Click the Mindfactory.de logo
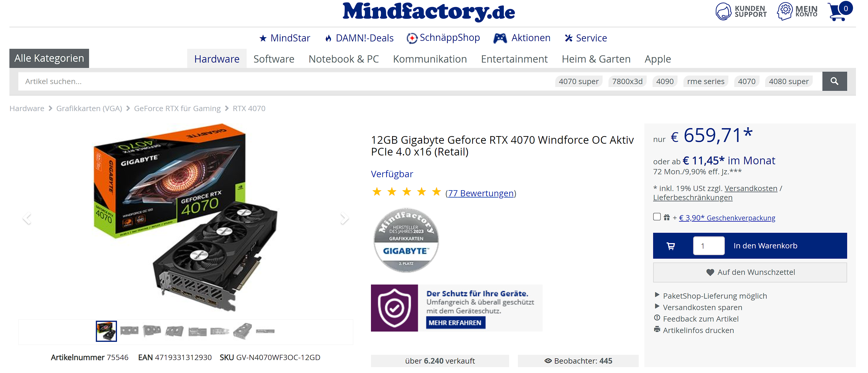Image resolution: width=868 pixels, height=373 pixels. (429, 12)
